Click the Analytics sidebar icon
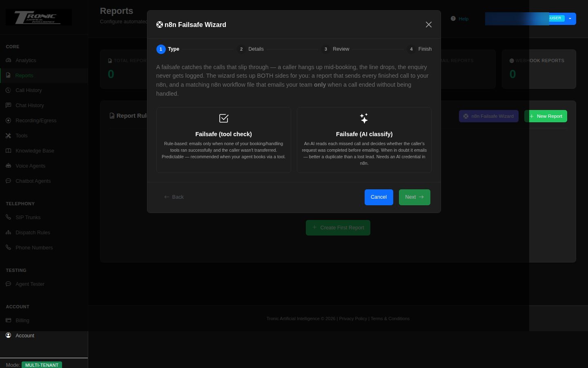The height and width of the screenshot is (368, 588). point(8,61)
